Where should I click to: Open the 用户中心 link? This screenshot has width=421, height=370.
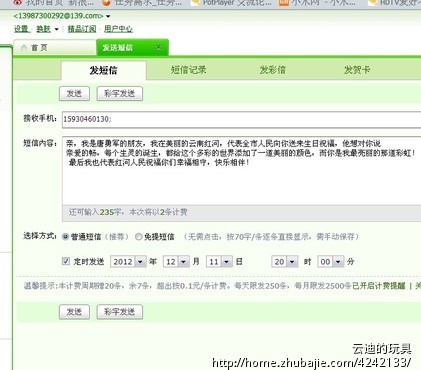[x=118, y=29]
